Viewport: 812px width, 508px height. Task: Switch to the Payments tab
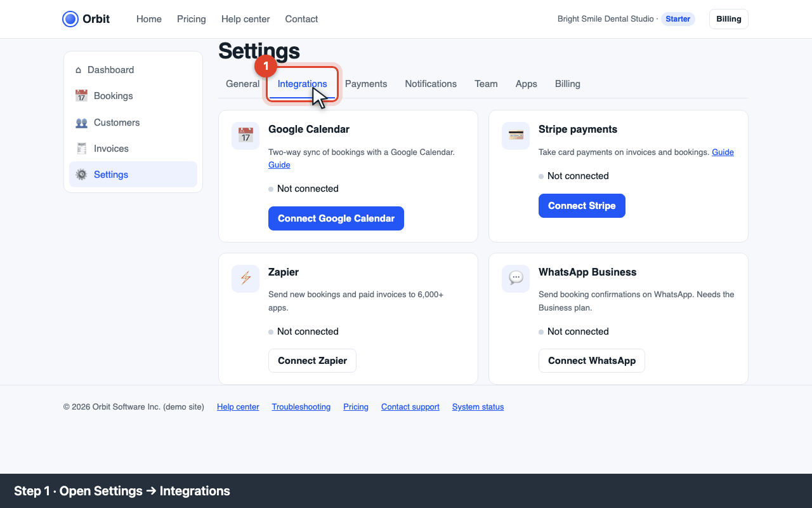tap(366, 84)
